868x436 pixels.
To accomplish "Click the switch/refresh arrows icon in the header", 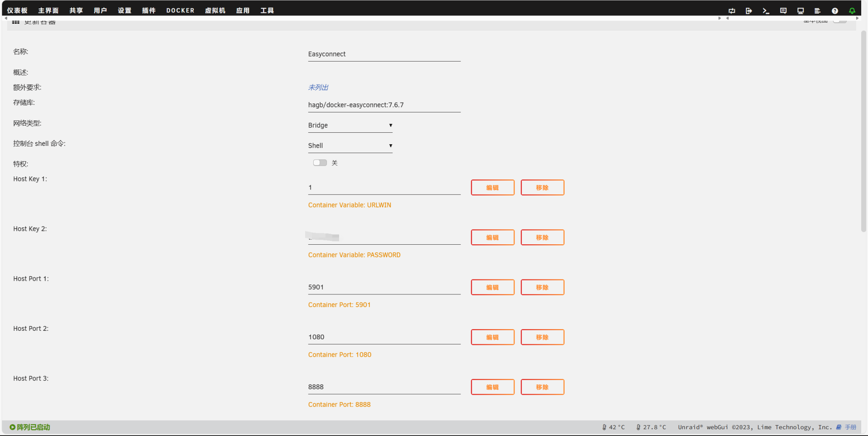I will click(732, 11).
